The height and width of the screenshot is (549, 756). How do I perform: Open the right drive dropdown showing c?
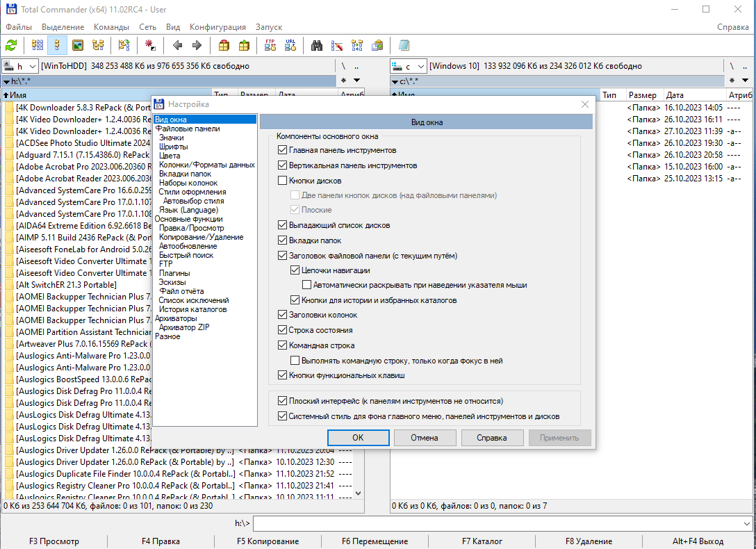click(x=409, y=66)
